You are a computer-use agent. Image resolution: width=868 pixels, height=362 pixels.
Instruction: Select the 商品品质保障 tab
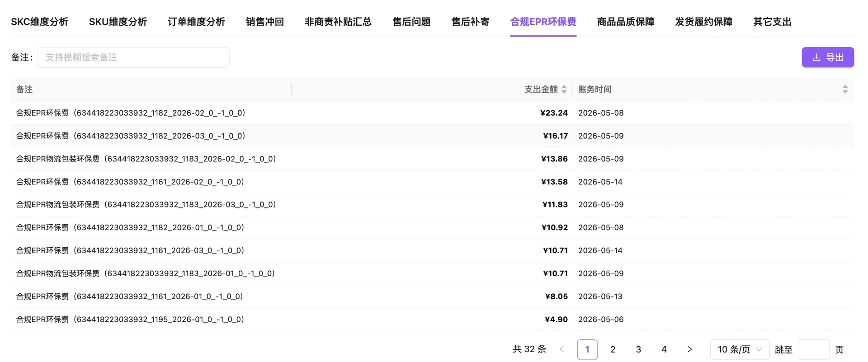tap(626, 22)
